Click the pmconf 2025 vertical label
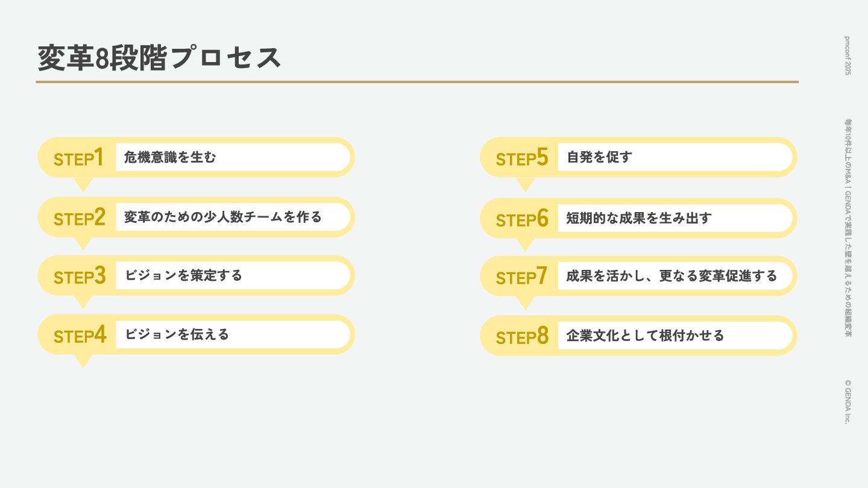 pyautogui.click(x=848, y=55)
